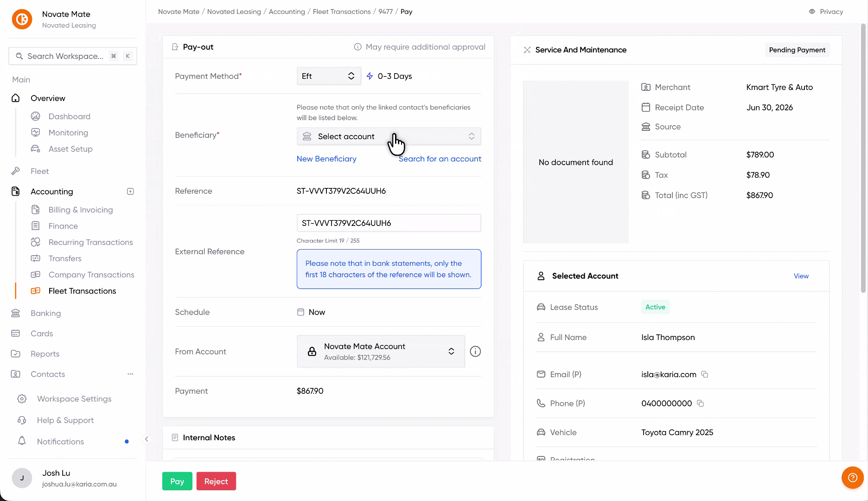Image resolution: width=868 pixels, height=501 pixels.
Task: Click the External Reference text field
Action: (389, 223)
